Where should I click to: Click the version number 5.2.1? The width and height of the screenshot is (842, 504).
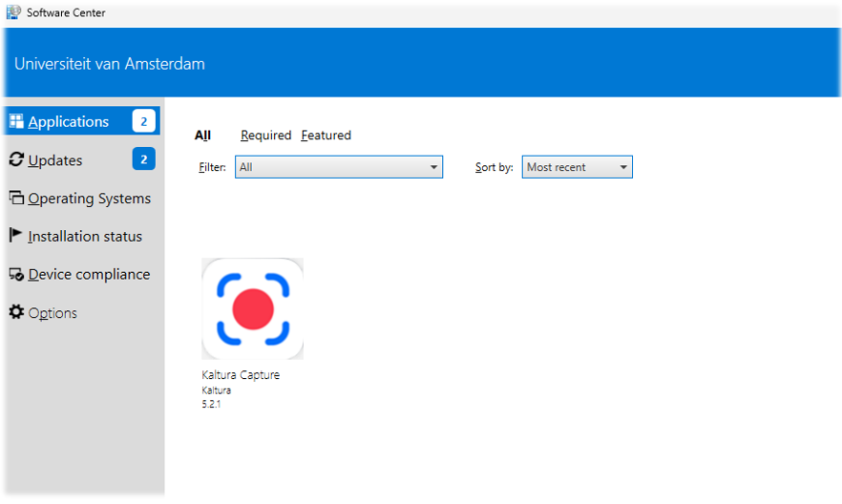pos(211,404)
